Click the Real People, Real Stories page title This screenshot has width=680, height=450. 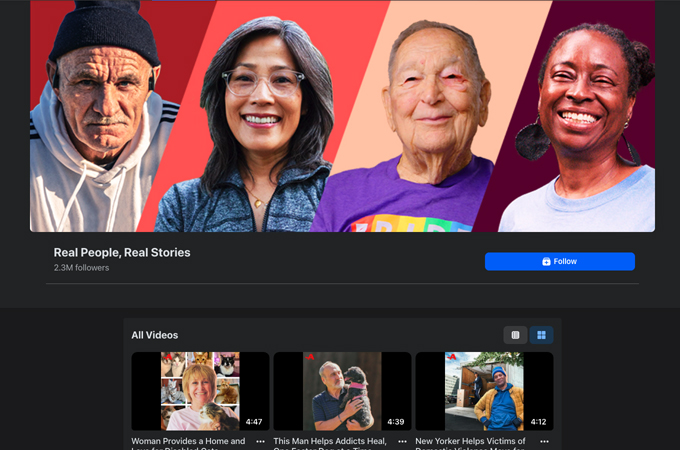tap(122, 252)
